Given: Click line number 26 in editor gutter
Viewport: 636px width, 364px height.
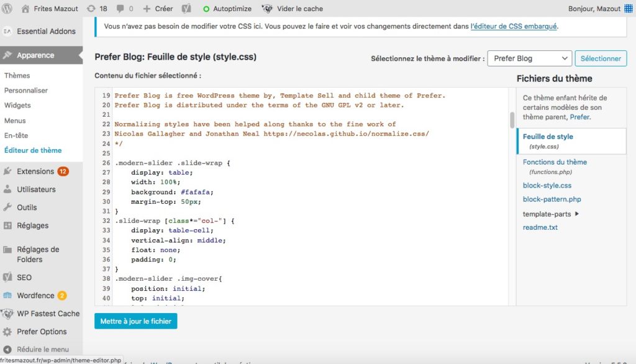Looking at the screenshot, I should (106, 163).
